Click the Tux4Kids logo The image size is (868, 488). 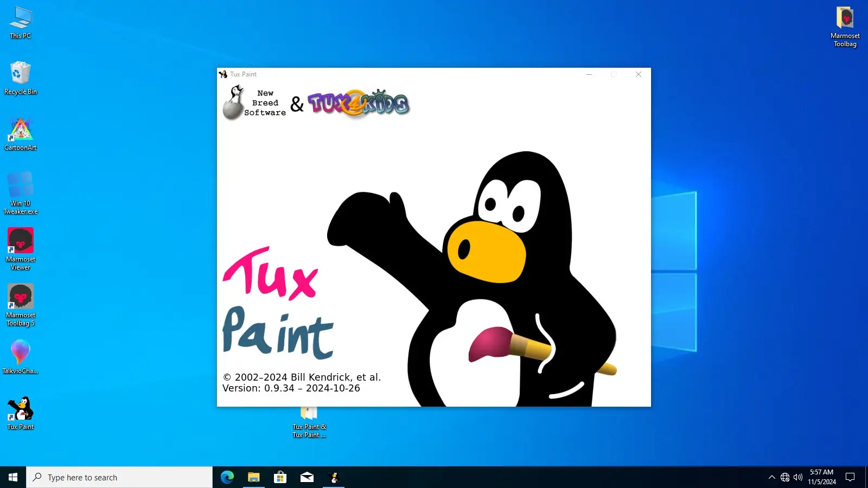point(359,103)
